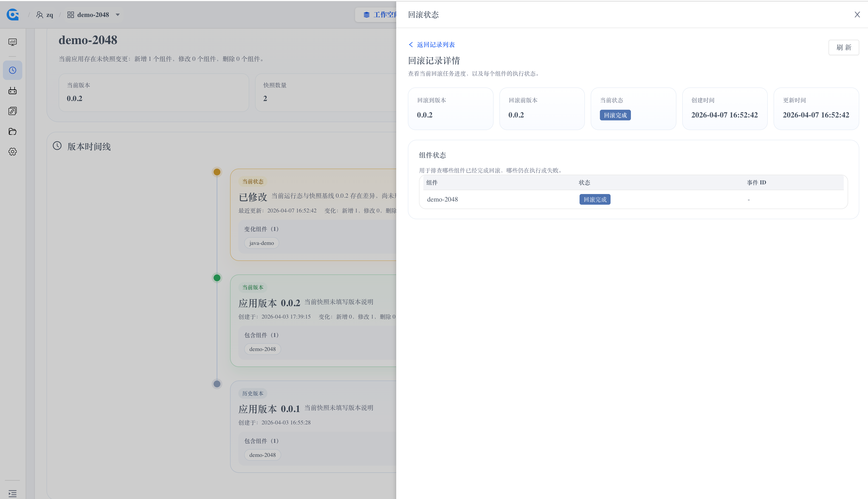Open the demo-2048 app dropdown arrow

click(117, 15)
